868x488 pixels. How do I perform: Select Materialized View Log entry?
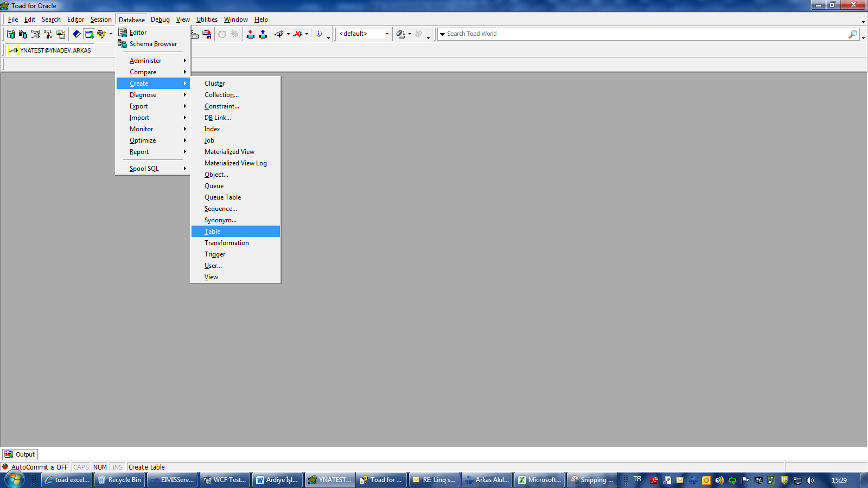[x=235, y=163]
